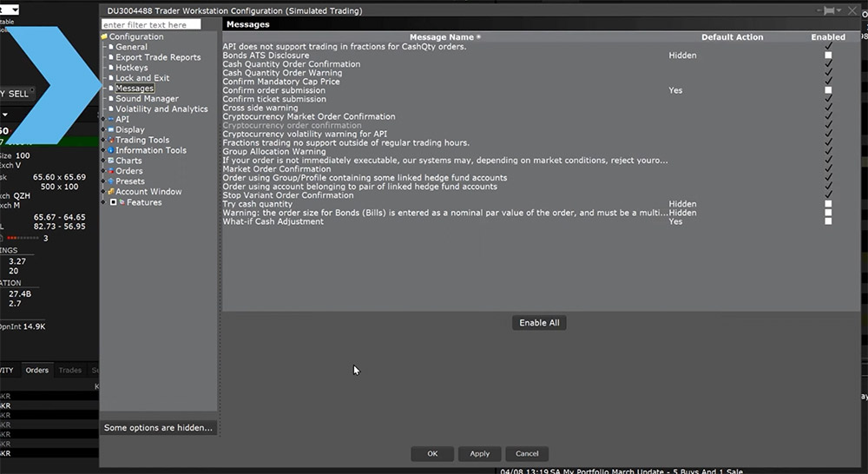Expand the Features tree node

[113, 202]
